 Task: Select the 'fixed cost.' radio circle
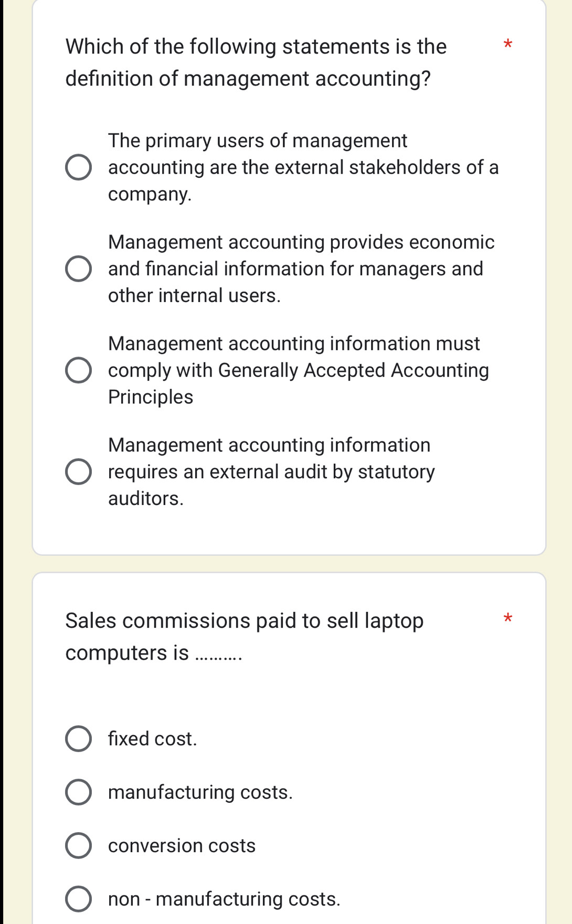coord(78,739)
